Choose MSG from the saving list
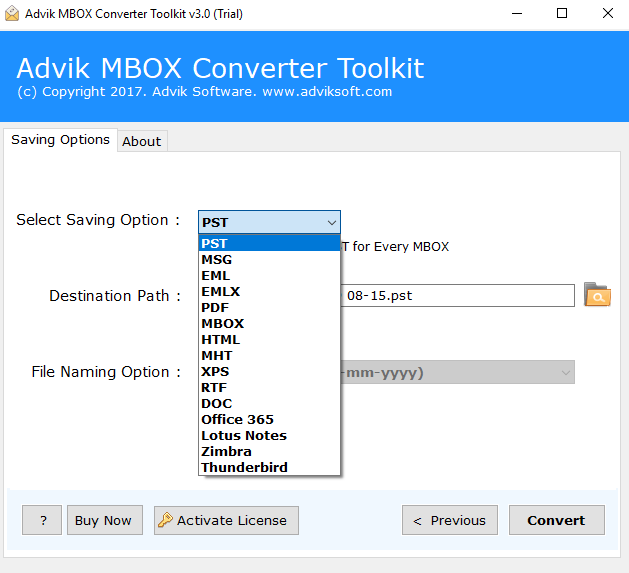 (269, 259)
